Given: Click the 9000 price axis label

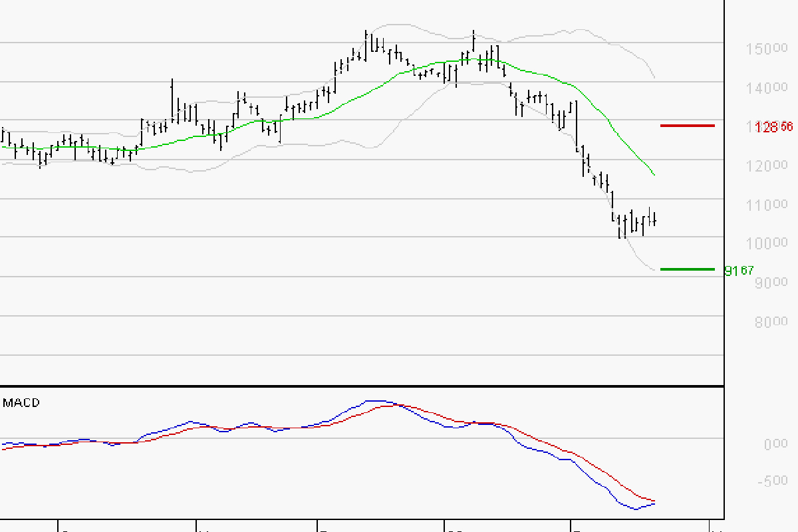Looking at the screenshot, I should pyautogui.click(x=765, y=283).
